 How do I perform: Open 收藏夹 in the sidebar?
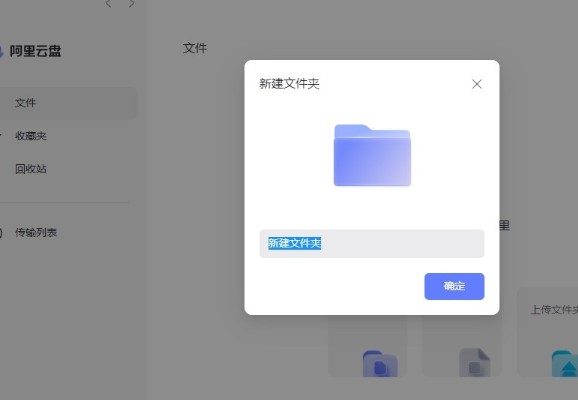[31, 136]
